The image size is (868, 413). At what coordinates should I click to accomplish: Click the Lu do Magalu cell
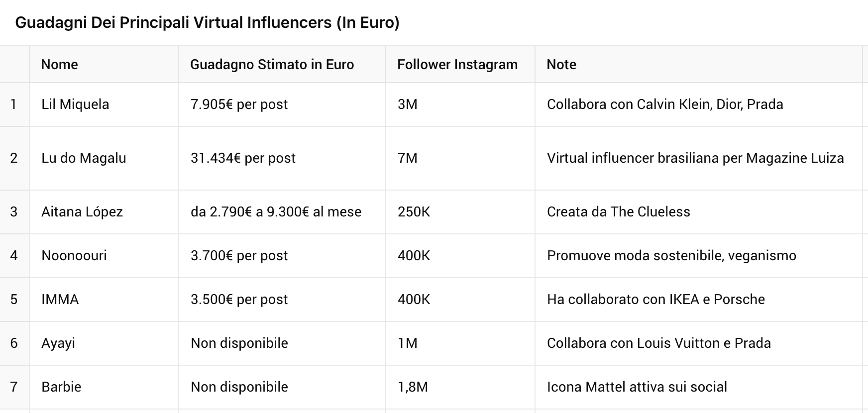tap(84, 158)
